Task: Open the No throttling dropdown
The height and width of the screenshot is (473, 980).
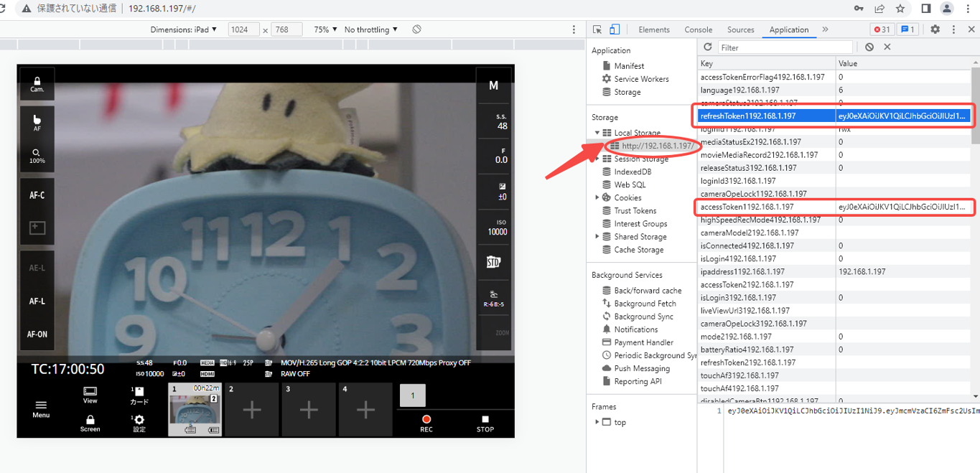Action: coord(371,29)
